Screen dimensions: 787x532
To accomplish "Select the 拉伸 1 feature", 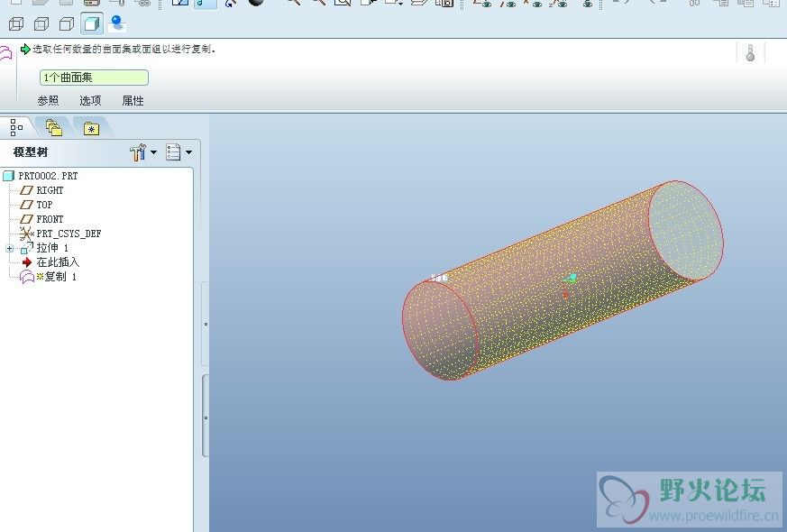I will tap(44, 248).
